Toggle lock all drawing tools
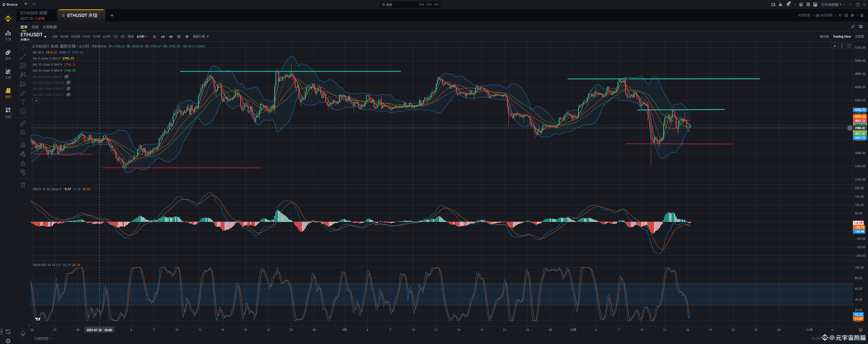The width and height of the screenshot is (868, 344). click(x=23, y=163)
